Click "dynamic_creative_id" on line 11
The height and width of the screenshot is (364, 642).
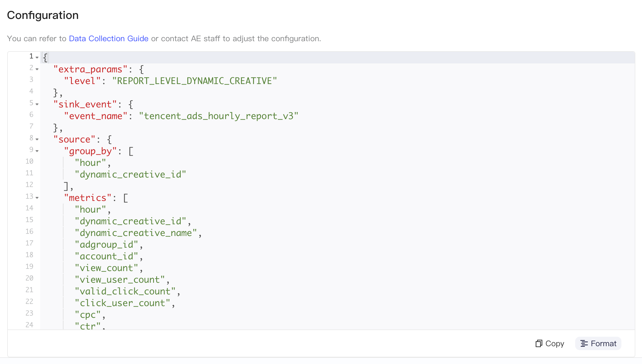tap(130, 174)
